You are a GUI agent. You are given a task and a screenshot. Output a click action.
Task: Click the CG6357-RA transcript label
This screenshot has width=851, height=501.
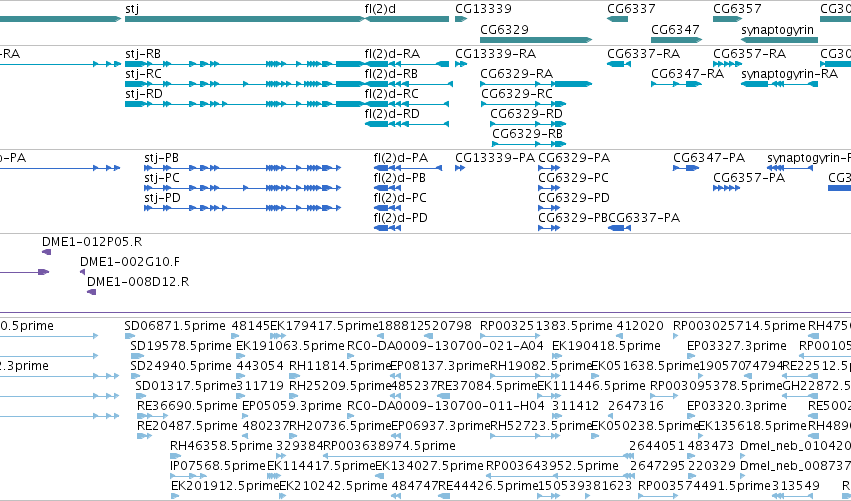(x=749, y=54)
